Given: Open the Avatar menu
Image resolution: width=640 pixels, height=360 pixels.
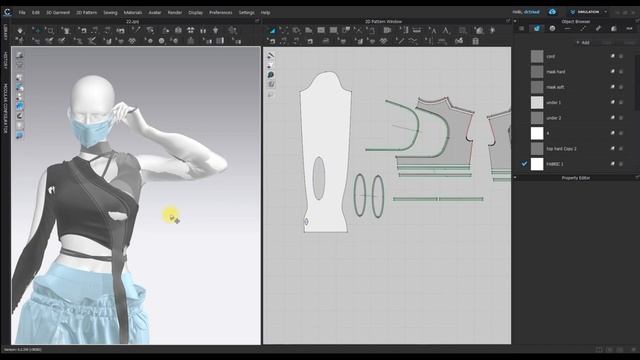Looking at the screenshot, I should coord(155,13).
